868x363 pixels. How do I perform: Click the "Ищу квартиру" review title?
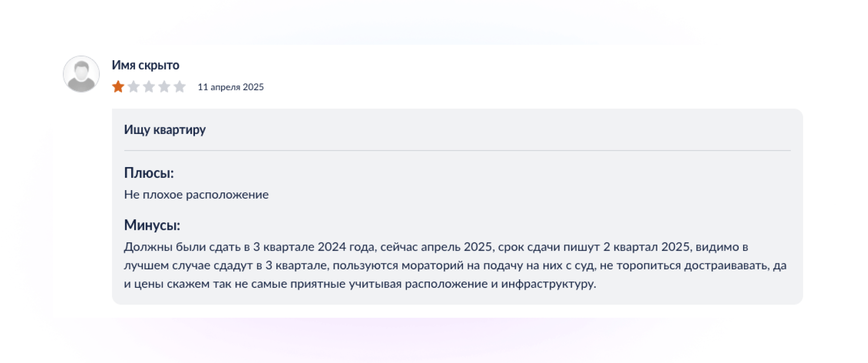[165, 130]
